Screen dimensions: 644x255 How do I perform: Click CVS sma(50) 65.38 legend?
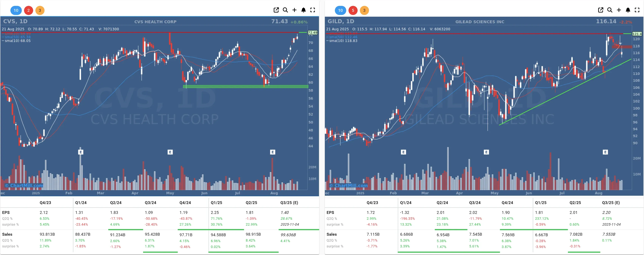(x=16, y=37)
